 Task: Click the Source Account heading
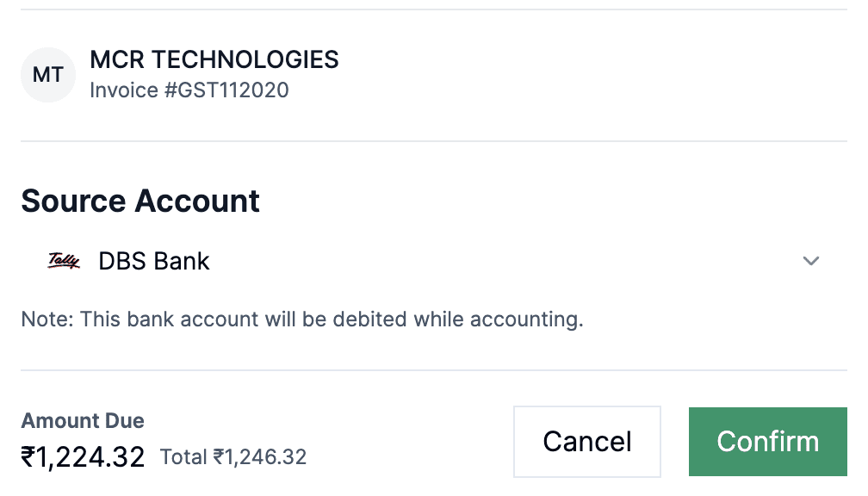(x=139, y=201)
